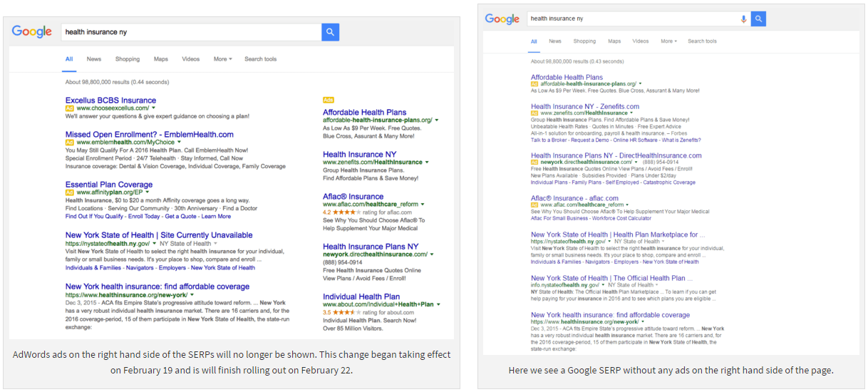Click the Catastrophic Coverage sitelink
Image resolution: width=868 pixels, height=392 pixels.
point(668,182)
